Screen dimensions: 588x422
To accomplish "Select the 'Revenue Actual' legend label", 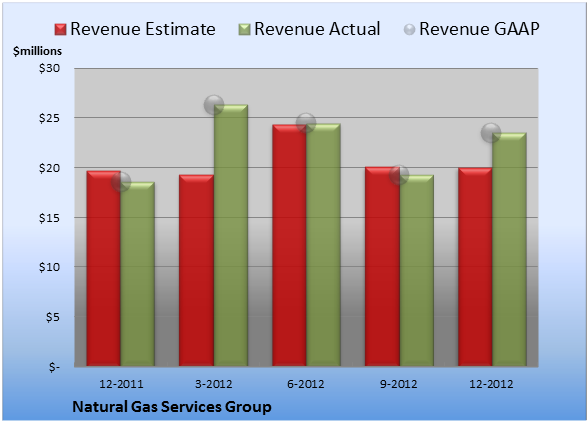I will pyautogui.click(x=317, y=29).
